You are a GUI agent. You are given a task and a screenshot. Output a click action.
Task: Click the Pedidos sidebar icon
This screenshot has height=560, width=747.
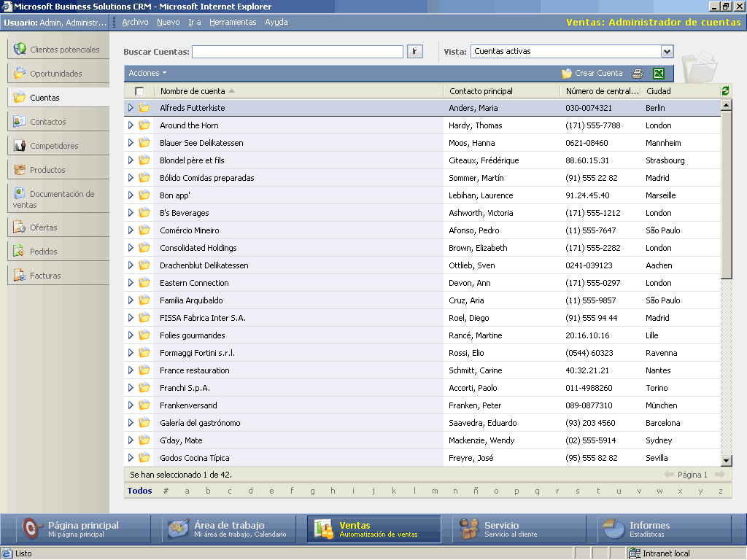[x=20, y=251]
